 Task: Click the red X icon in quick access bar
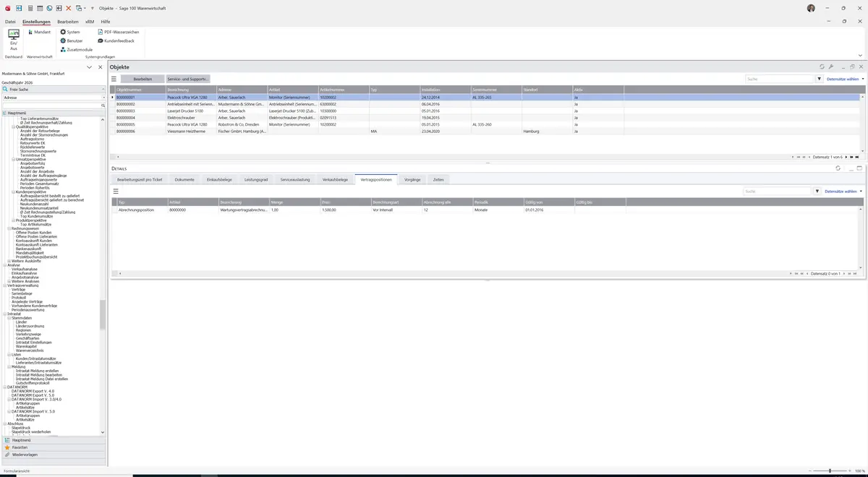[69, 8]
